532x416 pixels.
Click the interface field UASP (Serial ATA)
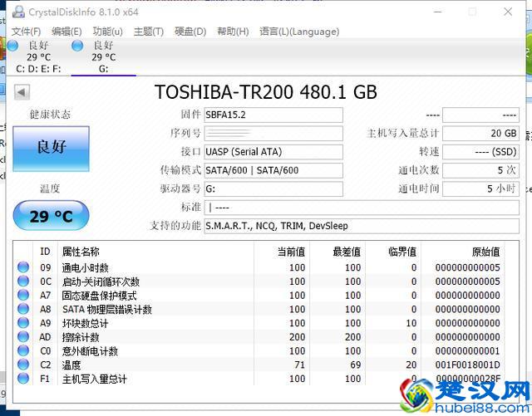(x=273, y=152)
